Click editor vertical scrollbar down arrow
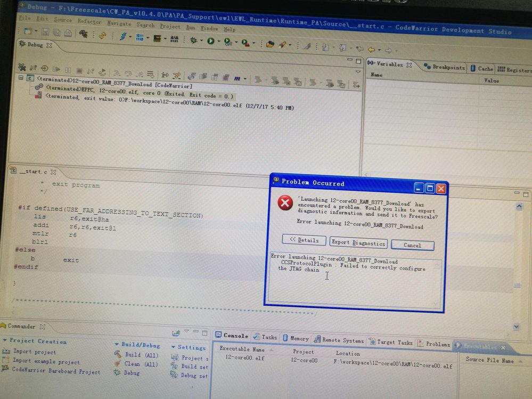Image resolution: width=532 pixels, height=399 pixels. [x=516, y=327]
